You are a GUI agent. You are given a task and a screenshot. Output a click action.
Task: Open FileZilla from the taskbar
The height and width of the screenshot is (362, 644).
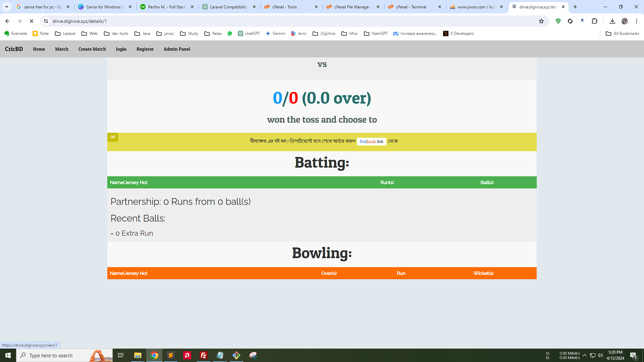coord(203,355)
